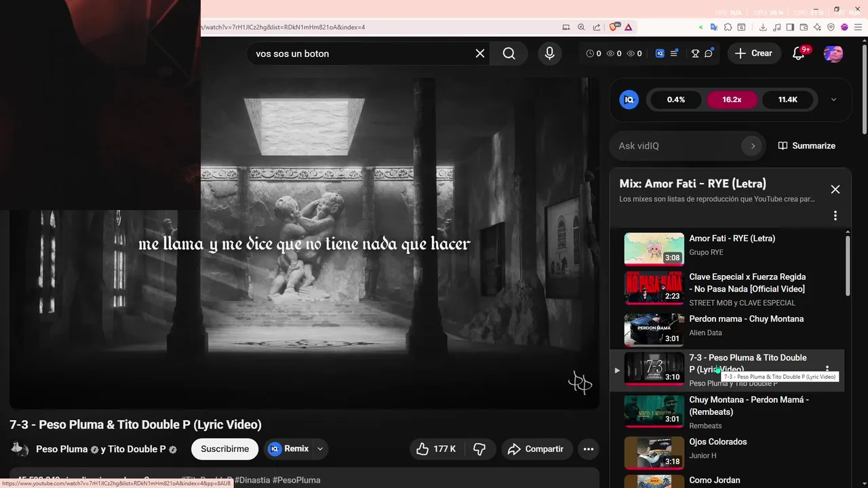The height and width of the screenshot is (488, 868).
Task: Close the Mix playlist panel
Action: point(835,190)
